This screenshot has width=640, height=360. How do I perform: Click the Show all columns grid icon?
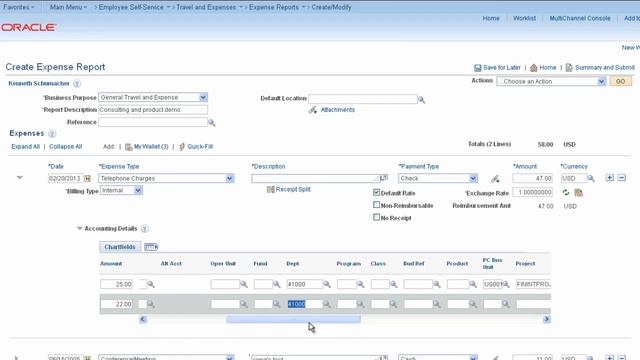click(151, 247)
